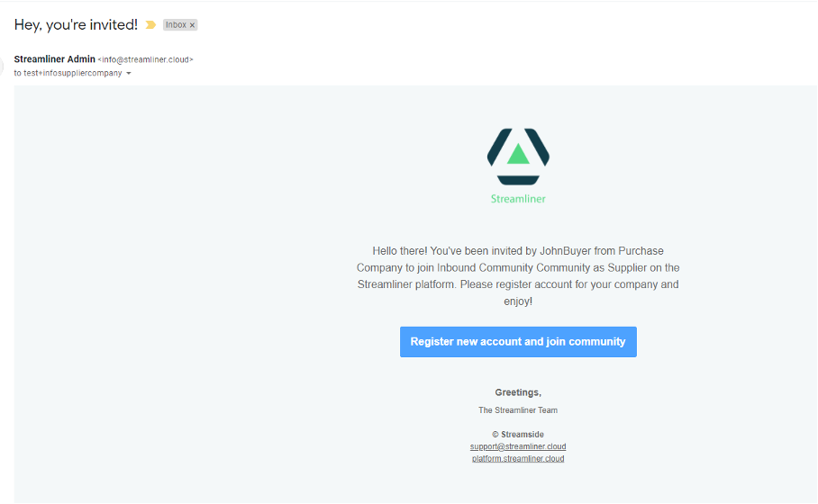Click the green Streamliner brand name text
This screenshot has height=504, width=818.
coord(518,199)
